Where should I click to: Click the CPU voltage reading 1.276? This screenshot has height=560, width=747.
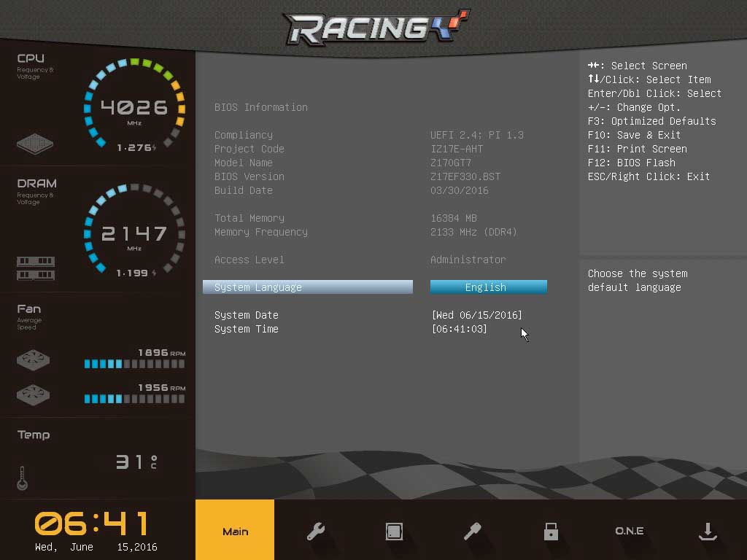136,147
